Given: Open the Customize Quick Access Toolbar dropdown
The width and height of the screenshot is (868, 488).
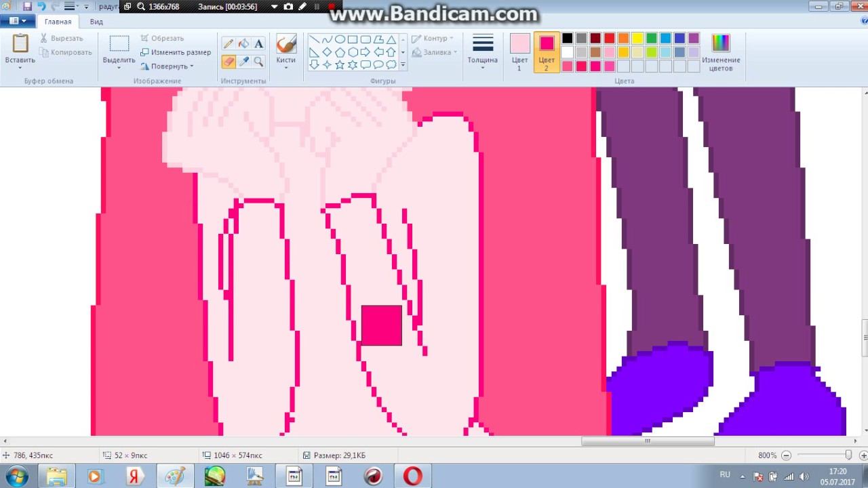Looking at the screenshot, I should click(x=86, y=7).
